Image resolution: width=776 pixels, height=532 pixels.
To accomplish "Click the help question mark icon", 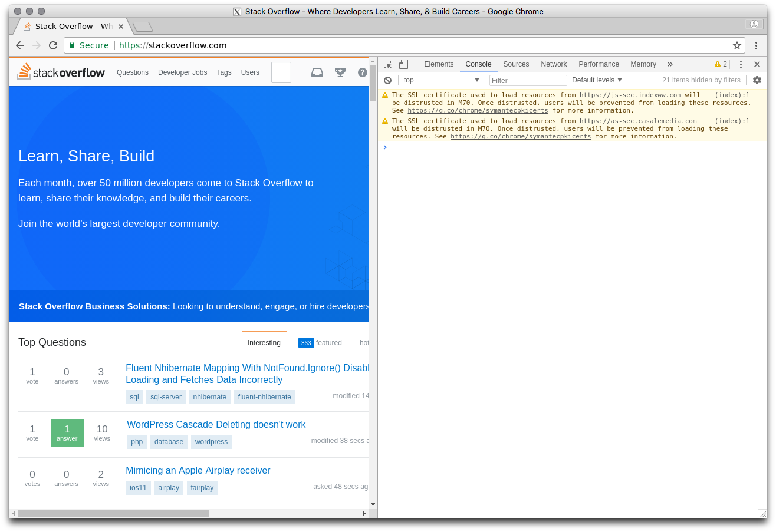I will [363, 72].
